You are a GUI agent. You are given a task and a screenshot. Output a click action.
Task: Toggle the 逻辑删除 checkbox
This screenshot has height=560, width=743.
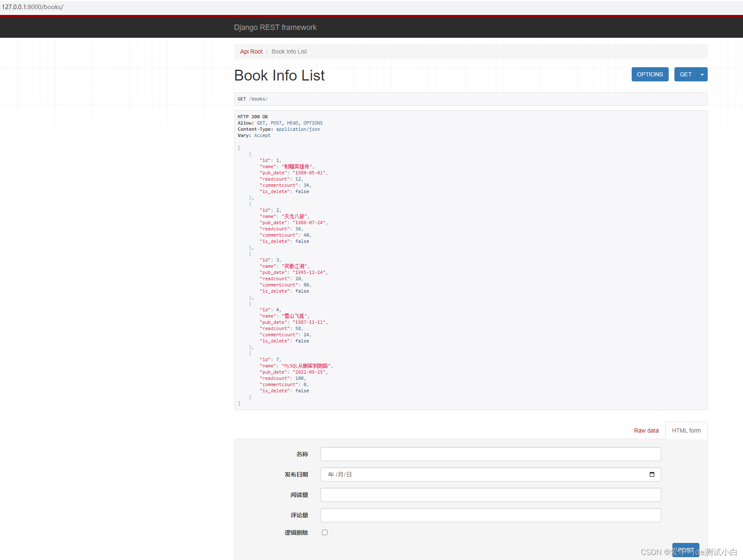(x=325, y=532)
